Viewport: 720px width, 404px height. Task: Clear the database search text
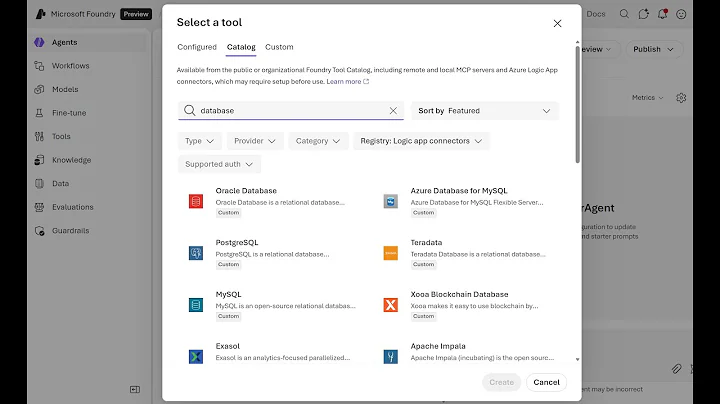click(x=393, y=111)
